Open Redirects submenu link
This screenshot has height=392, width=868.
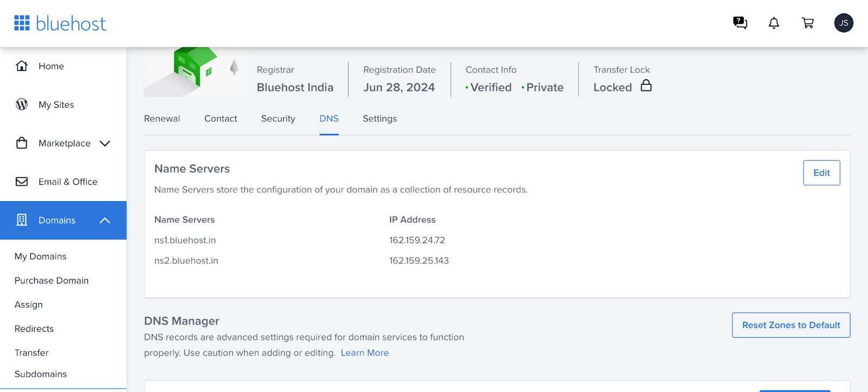coord(34,329)
